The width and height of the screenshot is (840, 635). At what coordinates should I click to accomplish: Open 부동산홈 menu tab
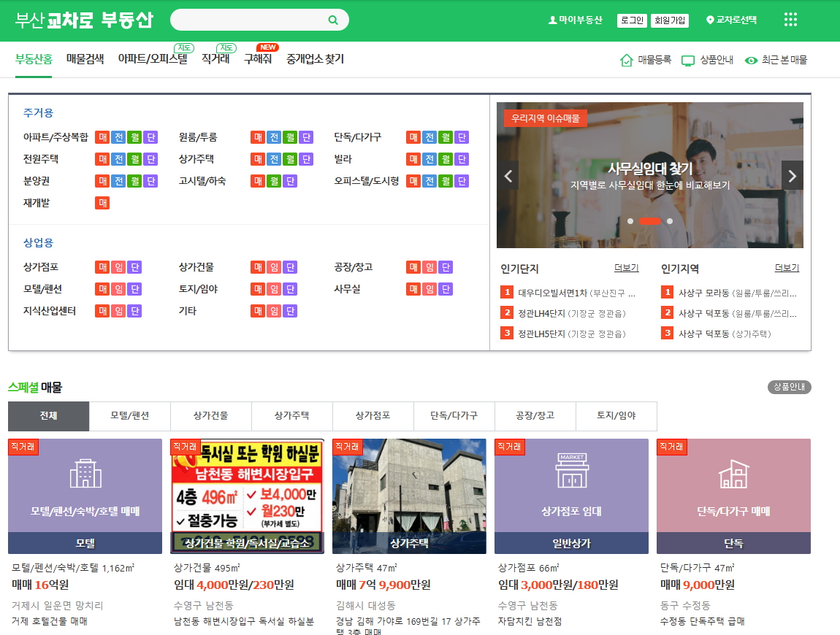(x=34, y=59)
